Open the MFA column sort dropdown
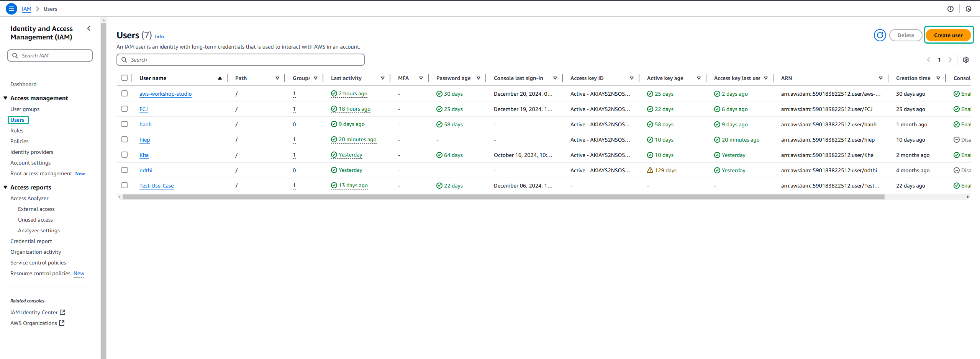 pos(421,78)
